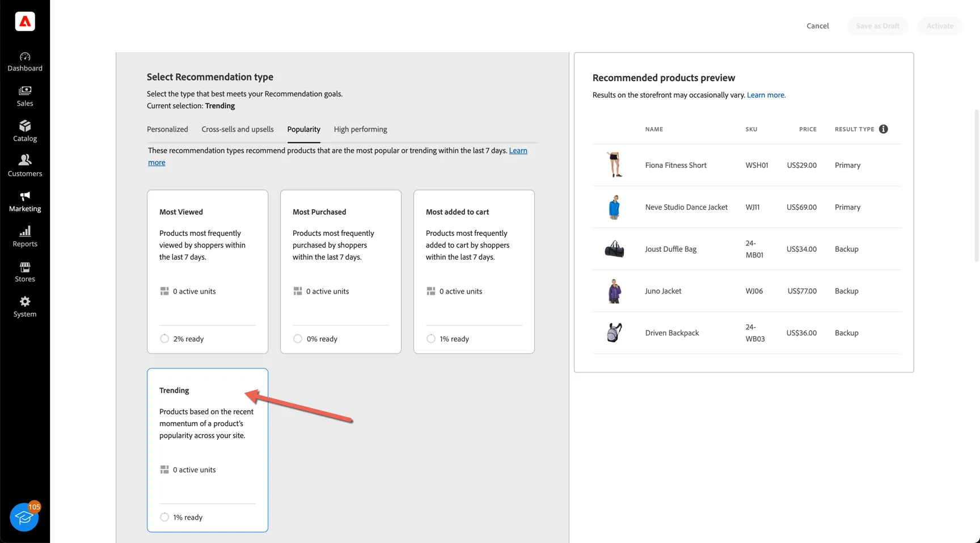Open the Marketing sidebar menu
Viewport: 980px width, 543px height.
click(25, 202)
